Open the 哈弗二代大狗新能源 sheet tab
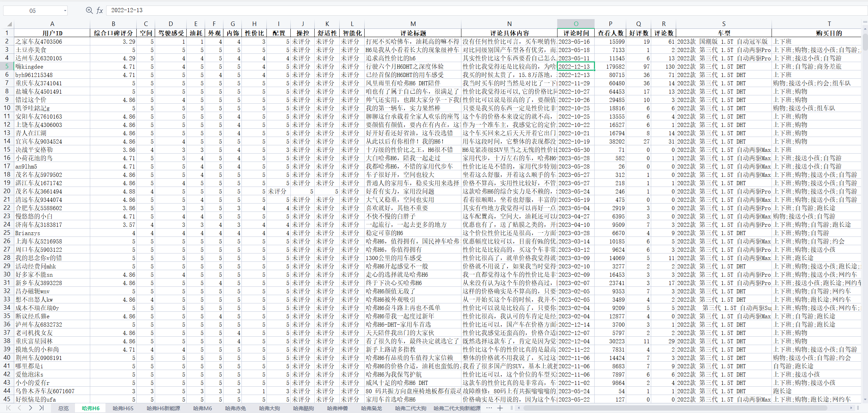868x413 pixels. [457, 408]
